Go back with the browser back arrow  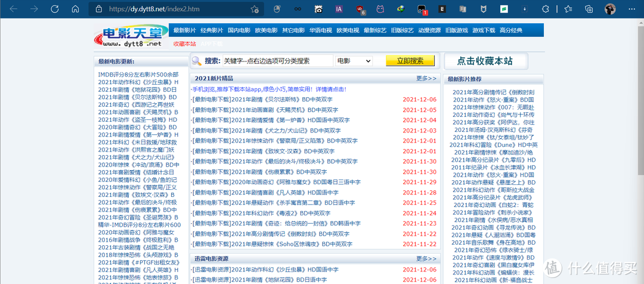coord(14,8)
